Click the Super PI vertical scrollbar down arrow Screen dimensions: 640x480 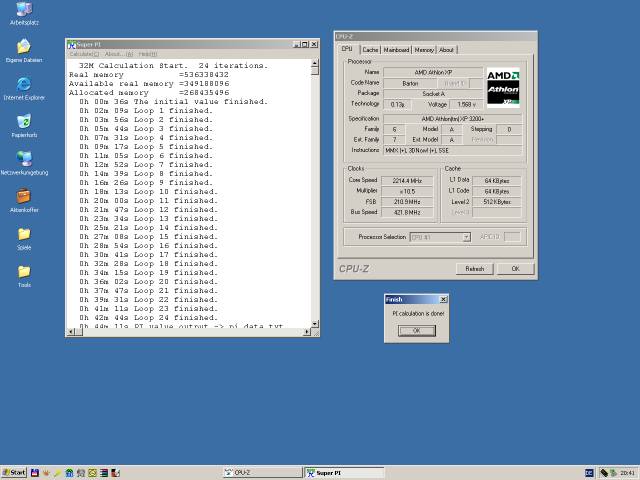[315, 324]
